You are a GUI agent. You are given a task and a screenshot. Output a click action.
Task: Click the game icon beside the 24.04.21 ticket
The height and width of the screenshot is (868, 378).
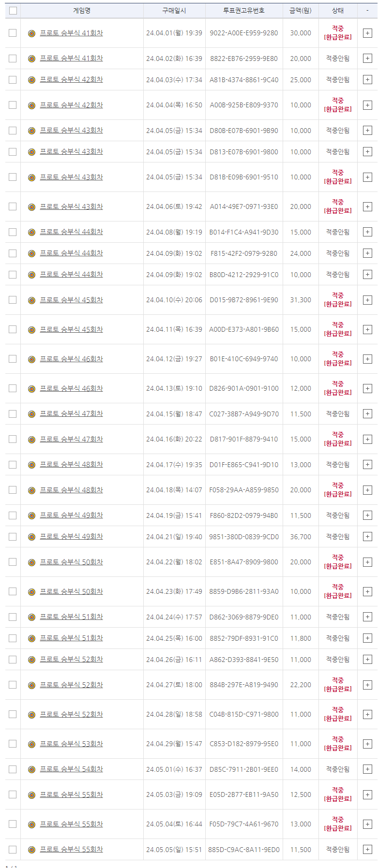tap(31, 537)
